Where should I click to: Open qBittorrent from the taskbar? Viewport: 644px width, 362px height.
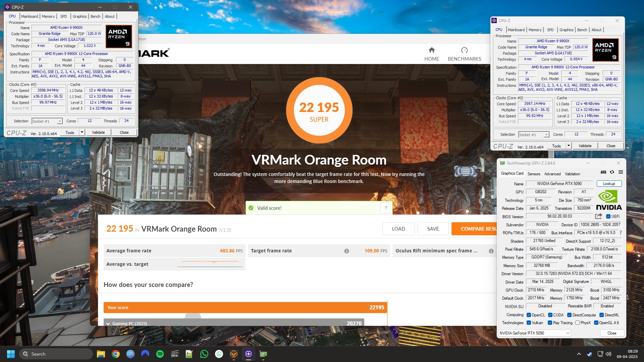coord(130,354)
